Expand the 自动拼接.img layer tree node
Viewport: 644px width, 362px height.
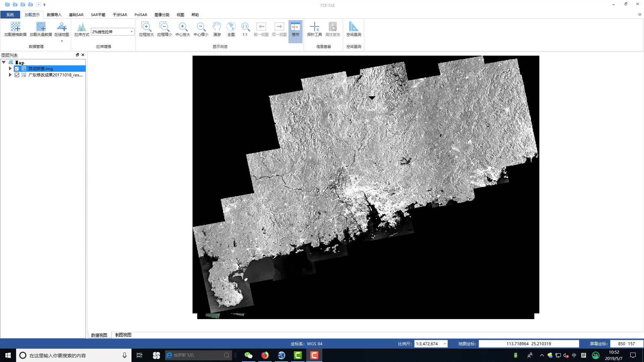coord(10,68)
